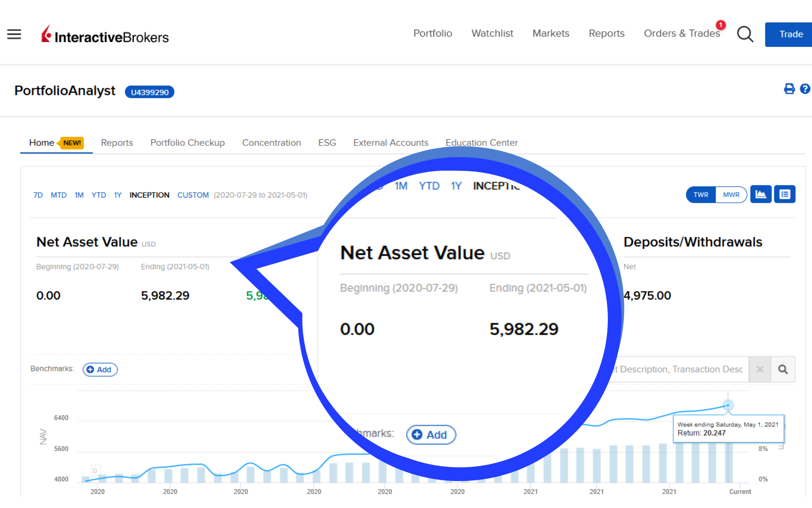Click the search magnifier in header
This screenshot has height=508, width=812.
point(745,34)
